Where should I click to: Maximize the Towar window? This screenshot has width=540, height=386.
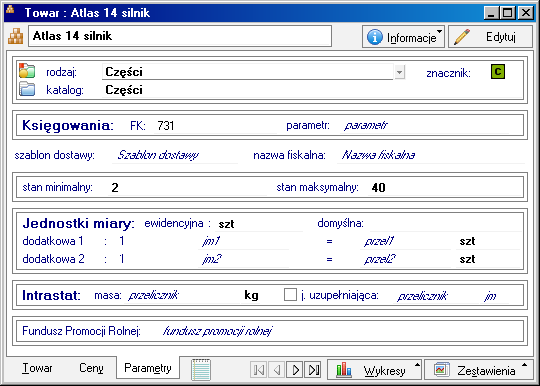click(508, 13)
